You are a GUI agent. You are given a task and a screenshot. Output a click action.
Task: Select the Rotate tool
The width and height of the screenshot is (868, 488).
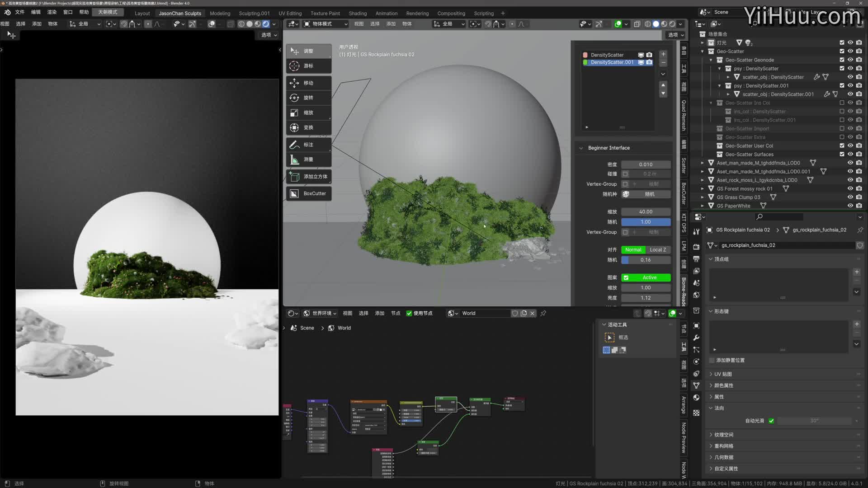coord(309,98)
